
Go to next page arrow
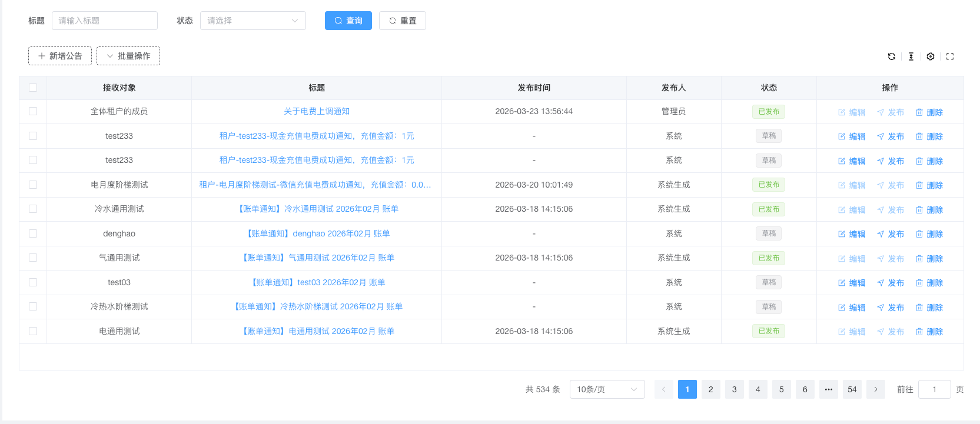pos(876,389)
